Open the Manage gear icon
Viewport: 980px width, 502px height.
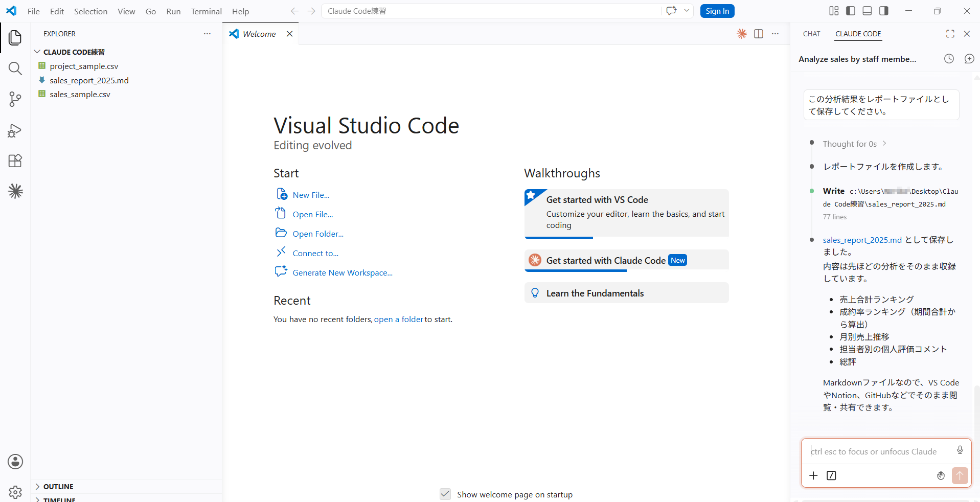click(x=15, y=492)
